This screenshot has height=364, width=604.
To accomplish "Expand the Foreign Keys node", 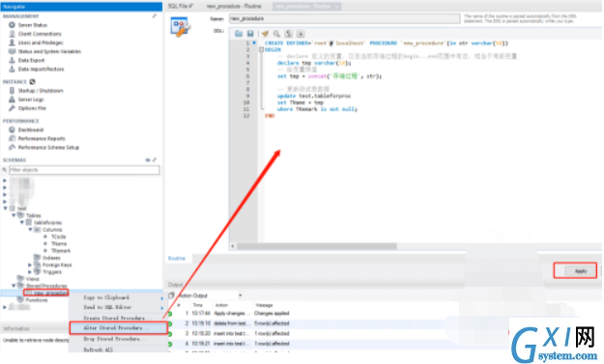I will 30,266.
